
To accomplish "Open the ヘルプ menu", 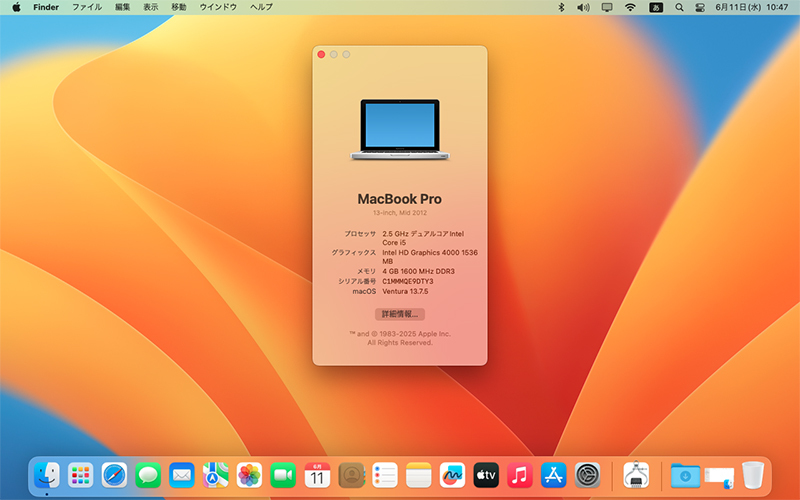I will point(261,7).
